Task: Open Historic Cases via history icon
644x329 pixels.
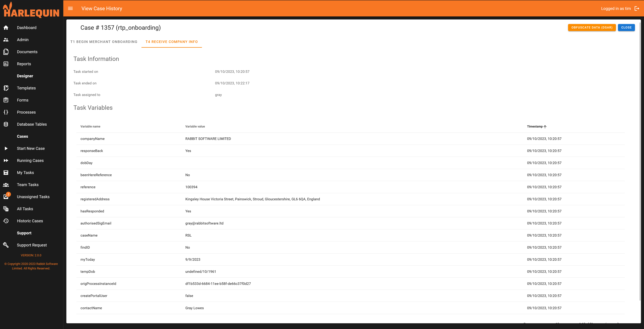Action: coord(6,221)
